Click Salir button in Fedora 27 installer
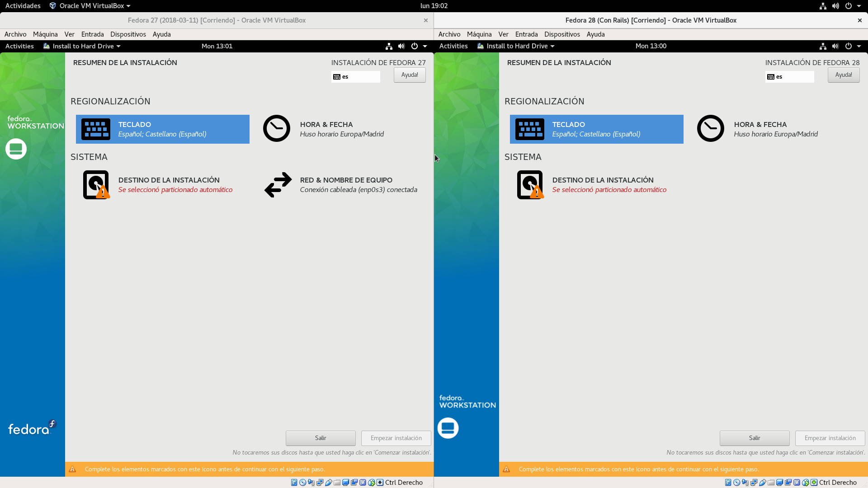 (x=321, y=438)
